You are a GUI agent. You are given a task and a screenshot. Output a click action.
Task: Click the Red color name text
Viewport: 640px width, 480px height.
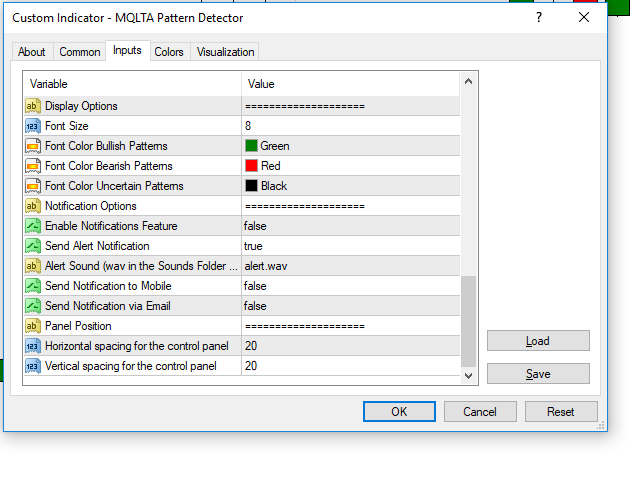[x=271, y=166]
